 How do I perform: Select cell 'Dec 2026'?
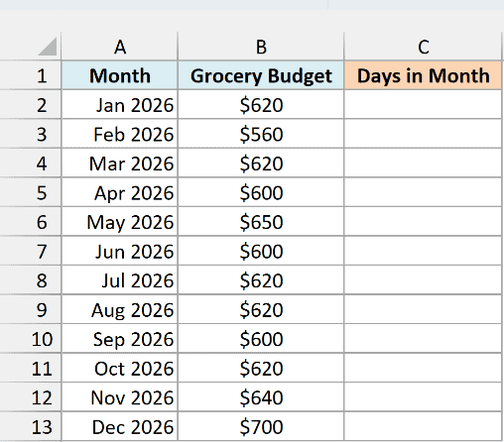click(x=120, y=426)
